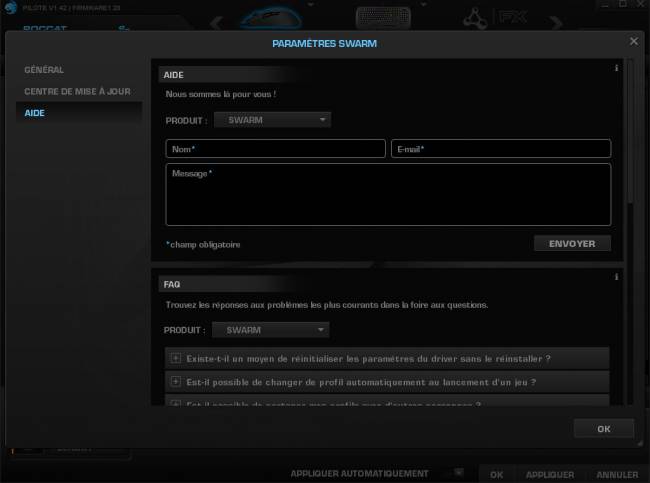Viewport: 650px width, 483px height.
Task: Toggle Appliquer automatiquement checkbox
Action: pos(458,473)
